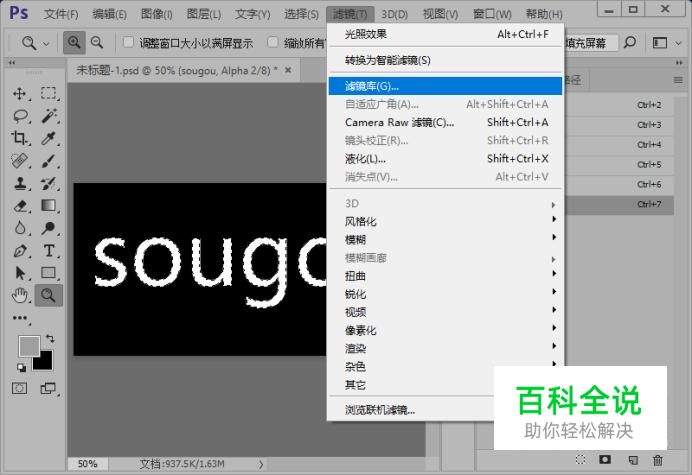Open the 图层(L) menu

[203, 14]
